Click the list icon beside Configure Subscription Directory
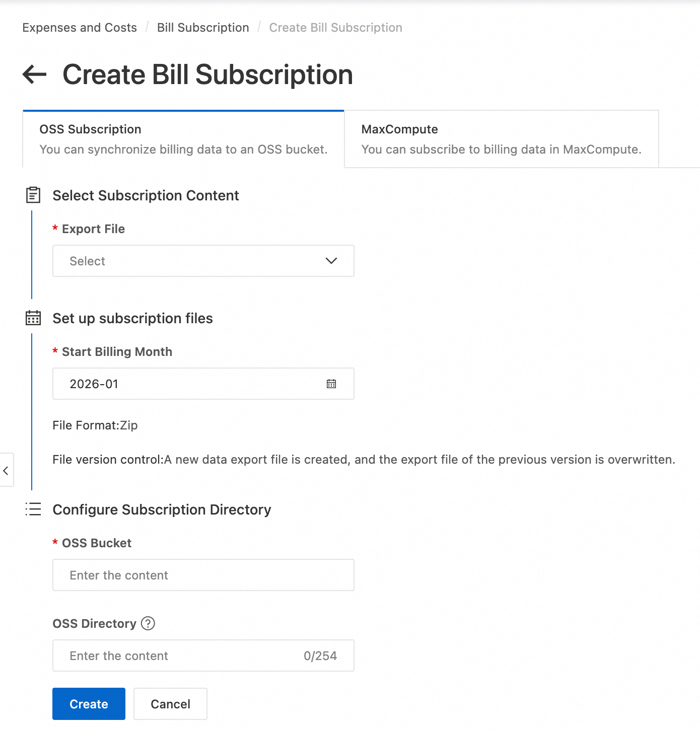The width and height of the screenshot is (700, 729). (33, 509)
